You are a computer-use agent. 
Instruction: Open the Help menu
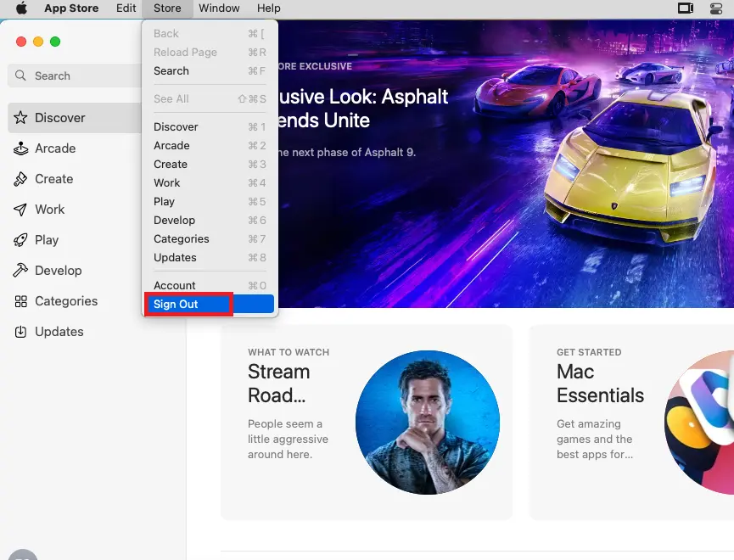(x=269, y=8)
